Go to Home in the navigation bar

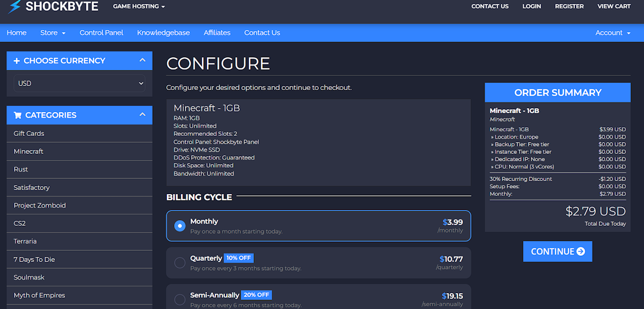[16, 33]
